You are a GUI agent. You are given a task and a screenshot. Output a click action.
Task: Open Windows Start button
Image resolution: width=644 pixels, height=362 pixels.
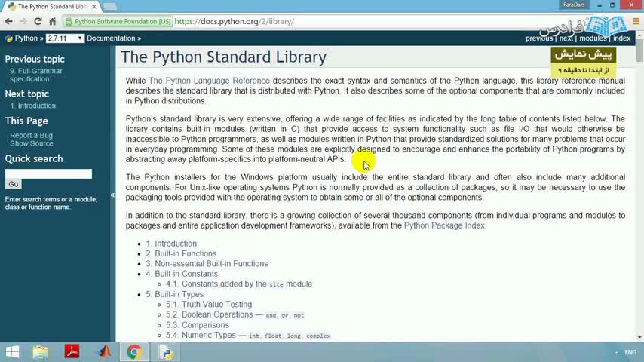tap(12, 352)
